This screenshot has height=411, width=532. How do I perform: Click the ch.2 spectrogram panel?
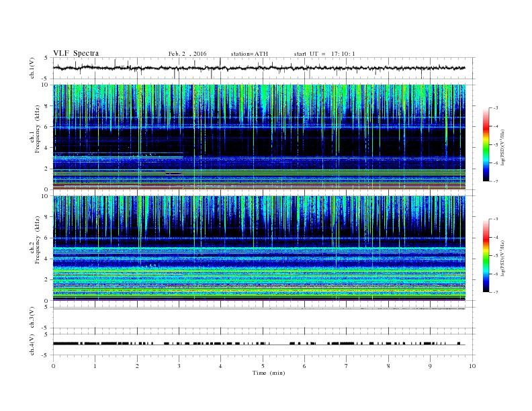point(259,248)
